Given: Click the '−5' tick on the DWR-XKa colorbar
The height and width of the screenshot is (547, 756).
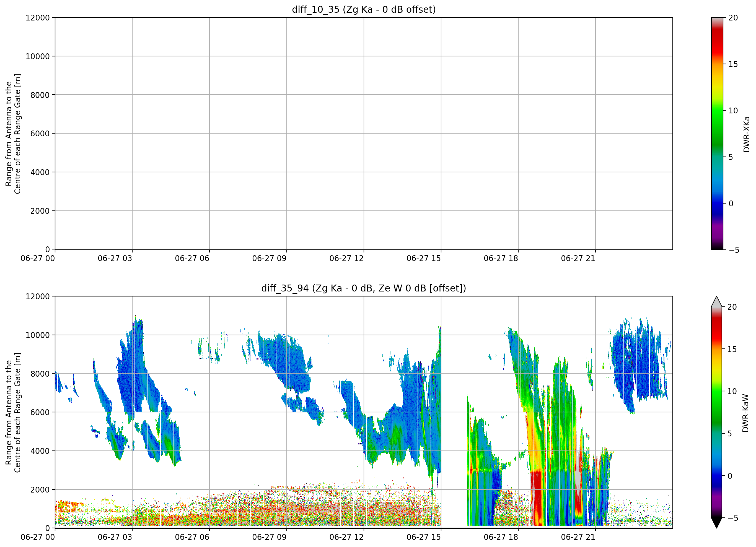Looking at the screenshot, I should pos(734,250).
